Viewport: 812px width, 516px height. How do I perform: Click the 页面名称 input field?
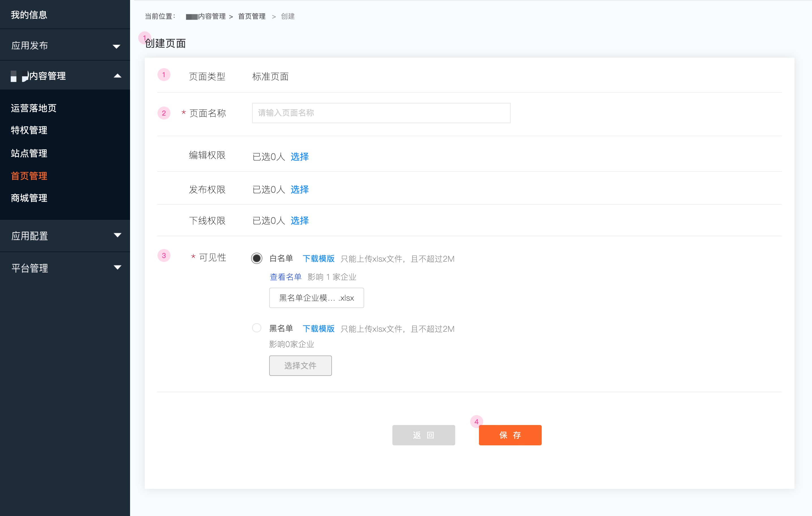tap(381, 113)
